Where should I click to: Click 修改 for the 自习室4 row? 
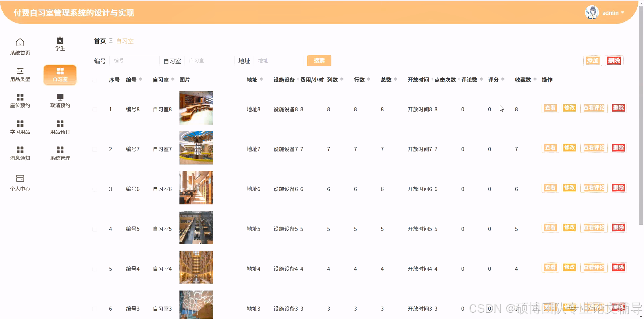pyautogui.click(x=570, y=267)
